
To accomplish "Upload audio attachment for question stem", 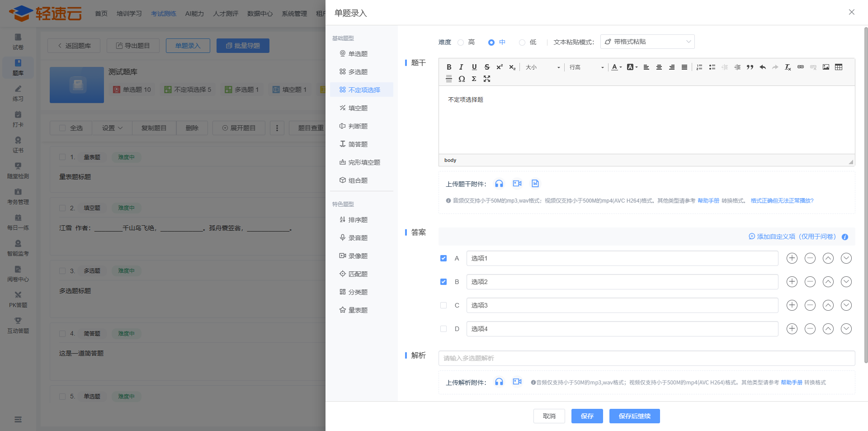I will tap(499, 184).
